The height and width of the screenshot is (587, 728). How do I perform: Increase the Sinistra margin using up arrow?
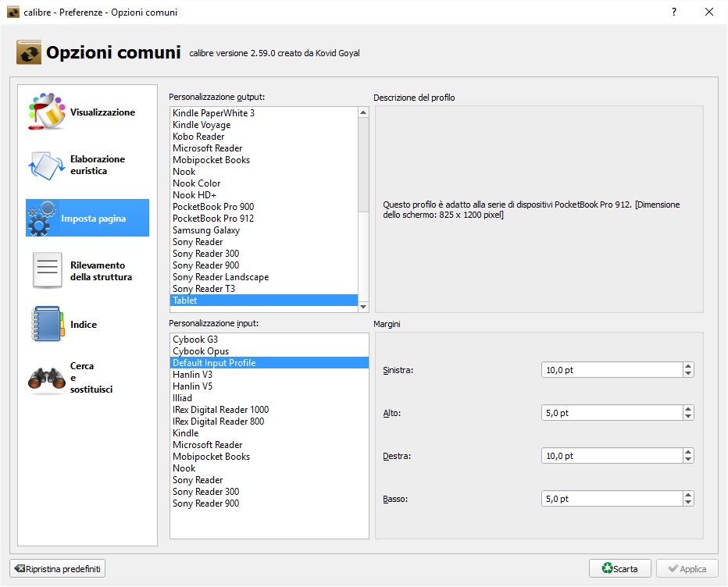point(687,366)
